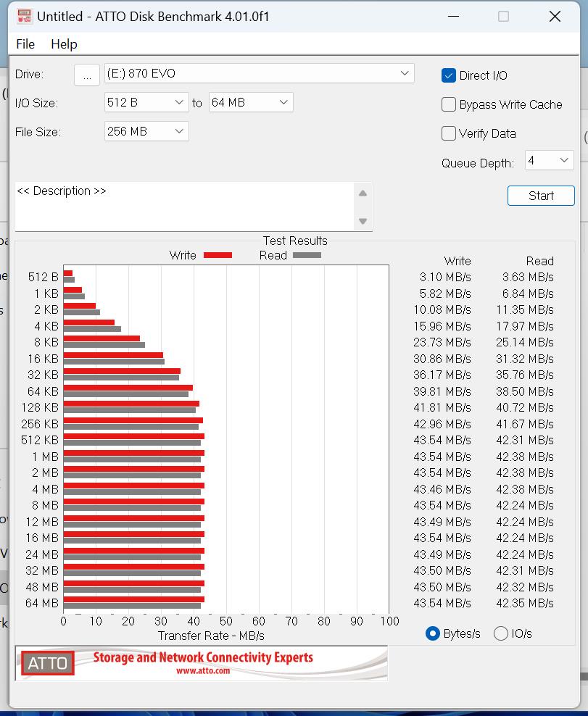Click write value 23.73 MB/s
Screen dimensions: 588x716
pos(442,342)
